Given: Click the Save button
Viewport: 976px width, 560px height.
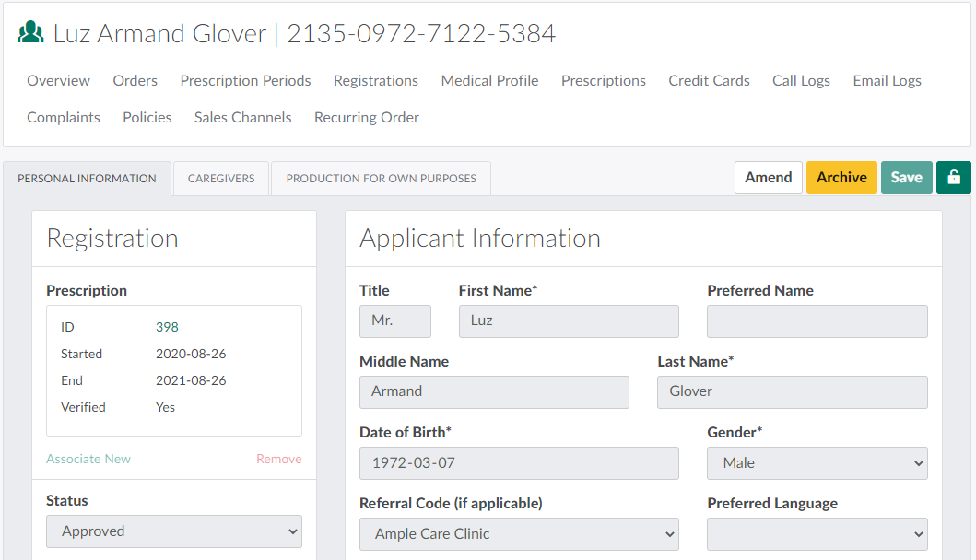Looking at the screenshot, I should pos(906,178).
